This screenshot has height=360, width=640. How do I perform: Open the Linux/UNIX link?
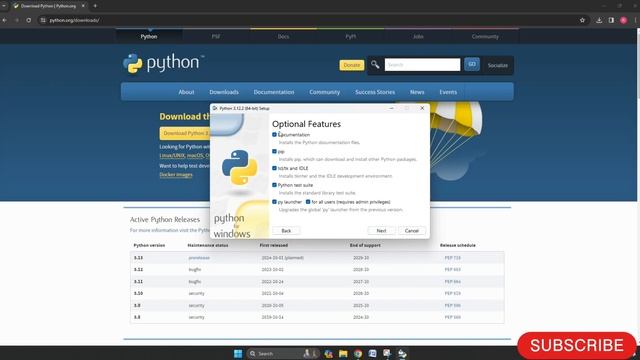[172, 156]
